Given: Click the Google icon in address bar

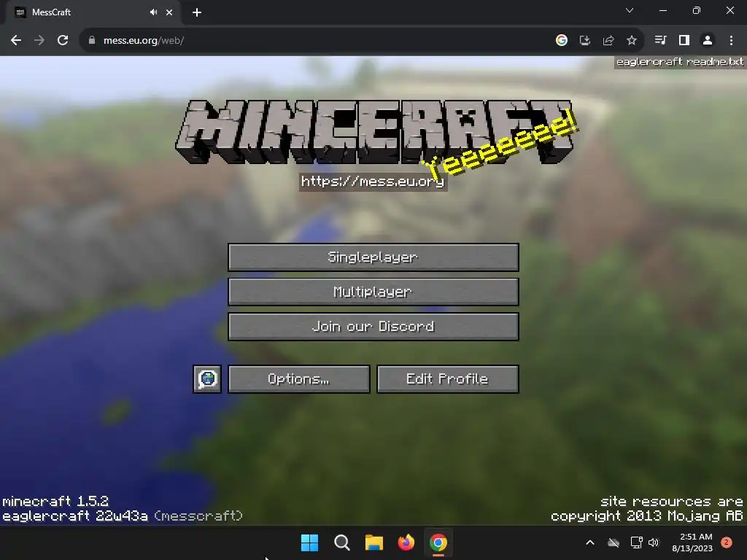Looking at the screenshot, I should [x=562, y=41].
